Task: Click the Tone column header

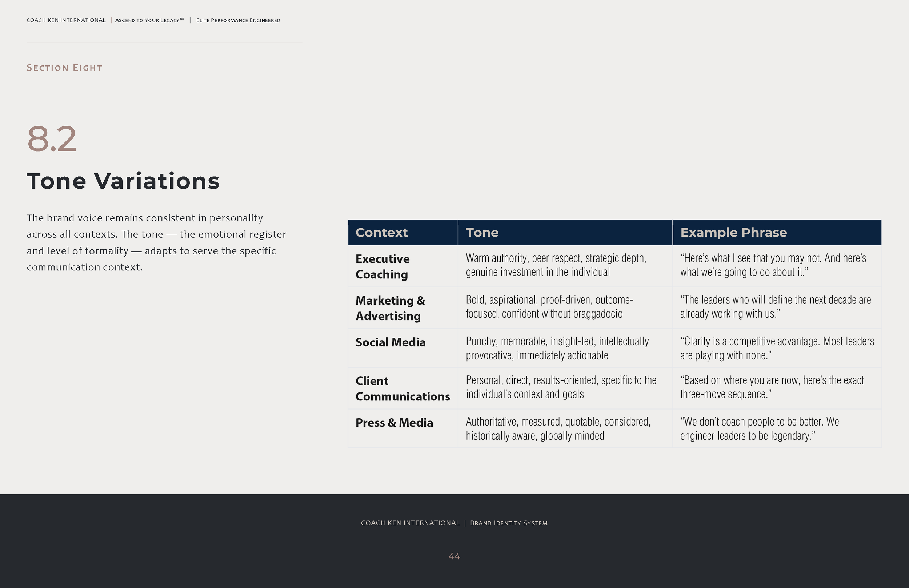Action: coord(482,233)
